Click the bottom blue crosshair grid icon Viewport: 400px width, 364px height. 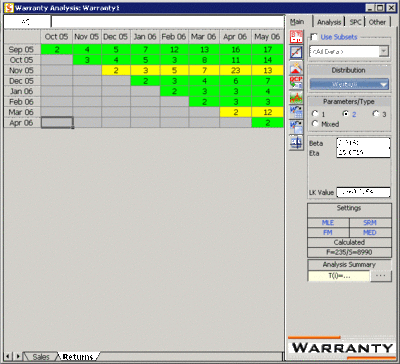click(296, 142)
